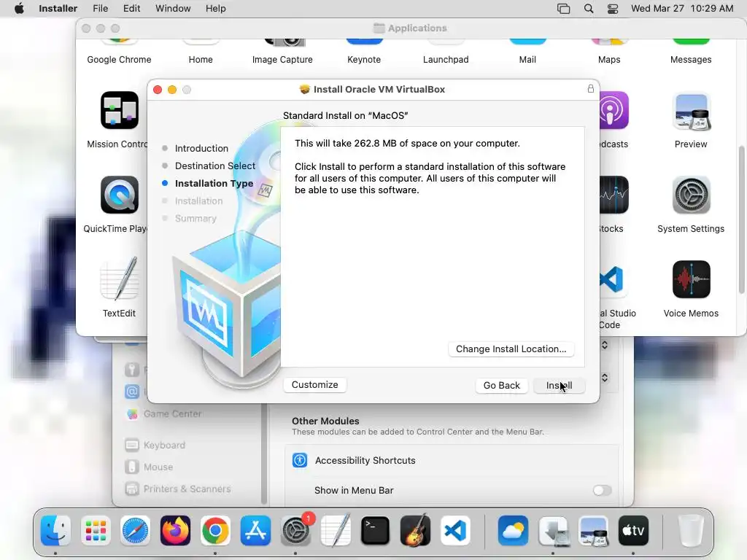
Task: Select Google Chrome label in Applications window
Action: pyautogui.click(x=119, y=60)
